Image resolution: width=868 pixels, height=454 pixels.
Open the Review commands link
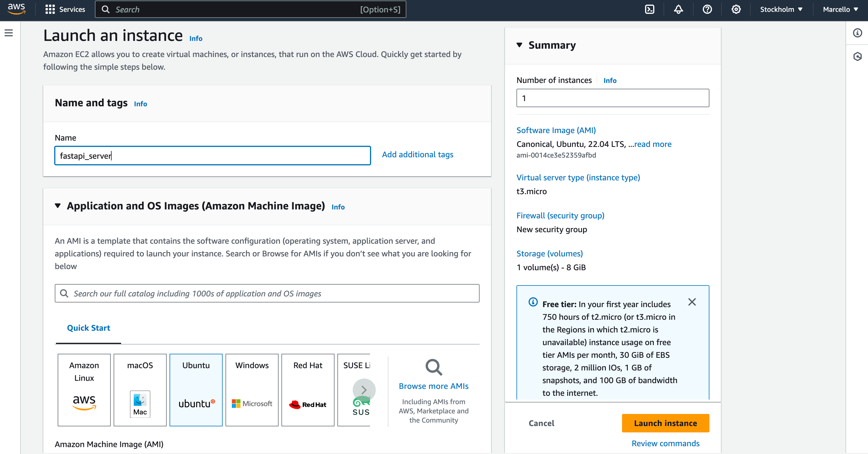pyautogui.click(x=665, y=443)
